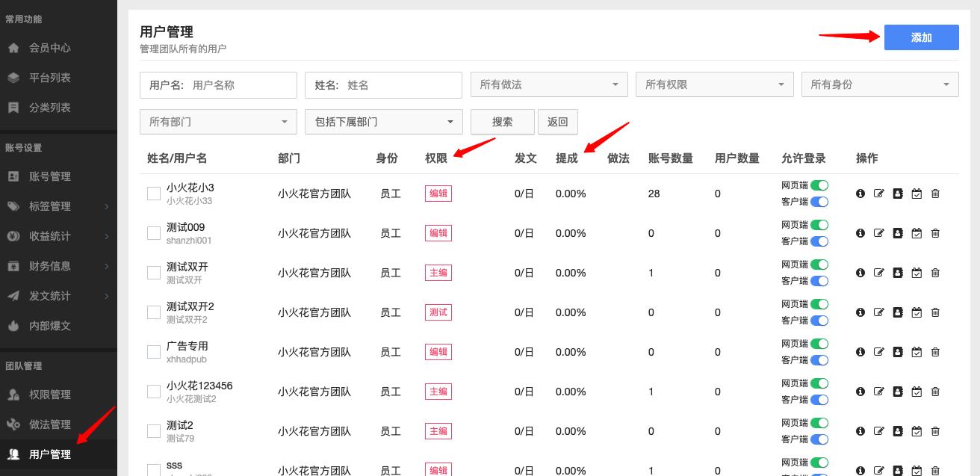
Task: Click the calendar schedule icon for 广告专用
Action: click(x=917, y=352)
